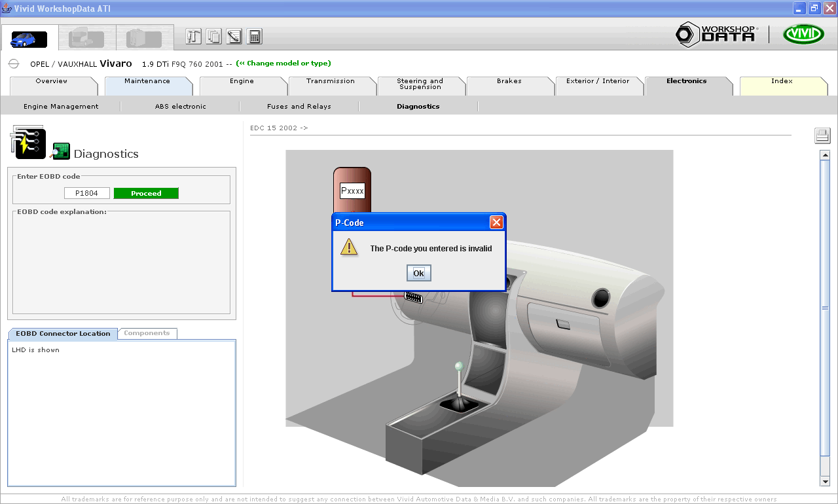
Task: Open the Steering and Suspension tab
Action: tap(420, 86)
